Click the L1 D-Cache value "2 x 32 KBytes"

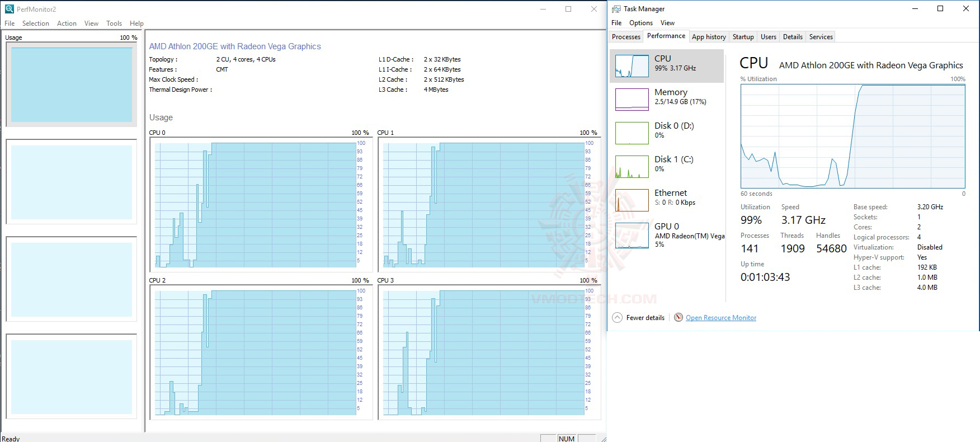pyautogui.click(x=442, y=59)
